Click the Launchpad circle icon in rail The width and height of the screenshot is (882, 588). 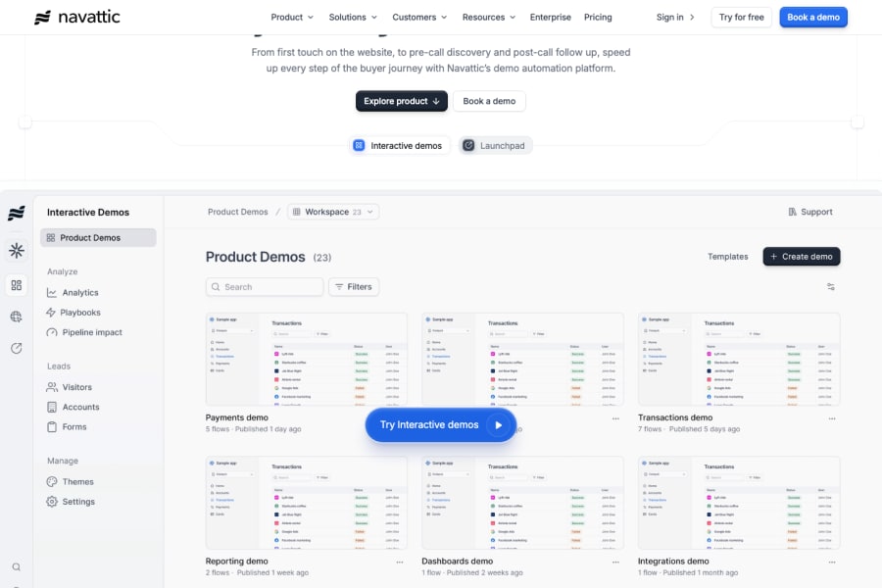(x=17, y=348)
